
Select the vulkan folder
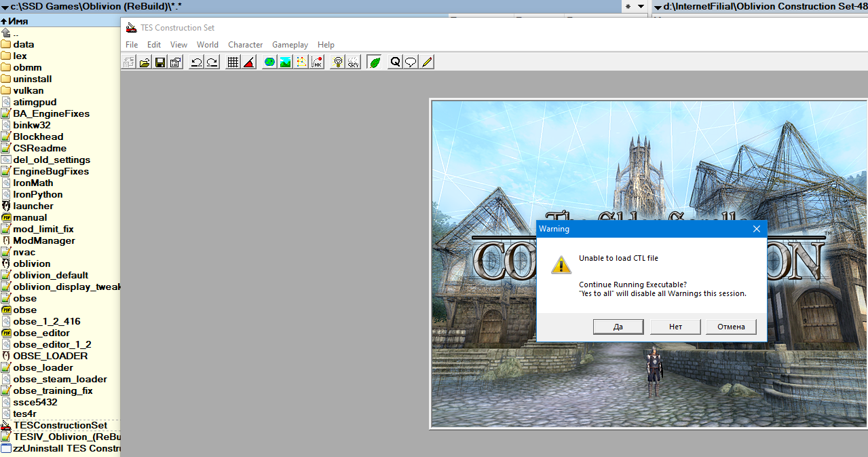[28, 90]
